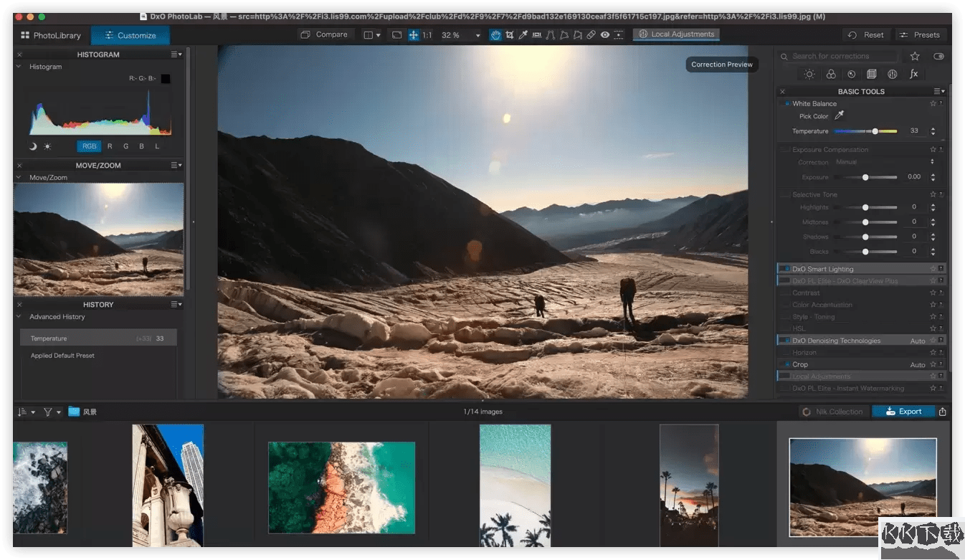Open the Basic Tools panel menu
The image size is (965, 560).
click(x=938, y=91)
